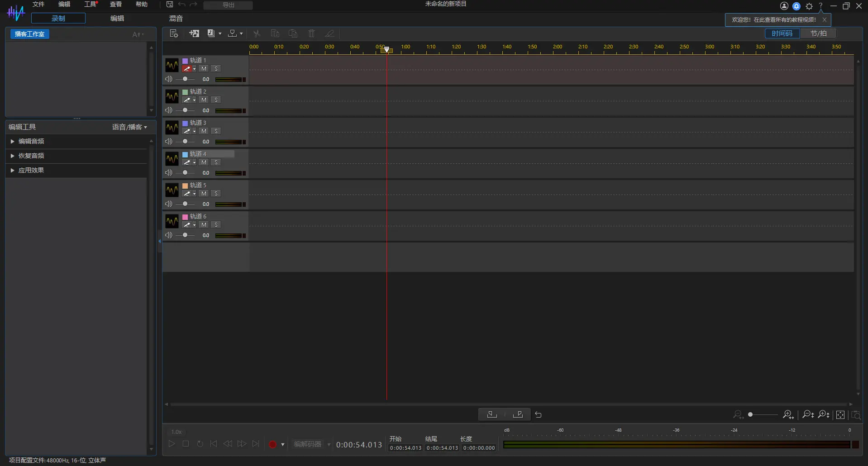868x466 pixels.
Task: Click the mark-out selection icon
Action: pyautogui.click(x=518, y=414)
